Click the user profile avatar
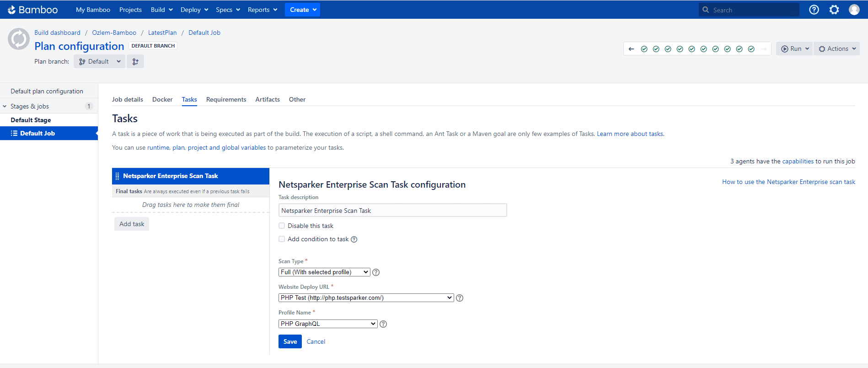 [854, 10]
